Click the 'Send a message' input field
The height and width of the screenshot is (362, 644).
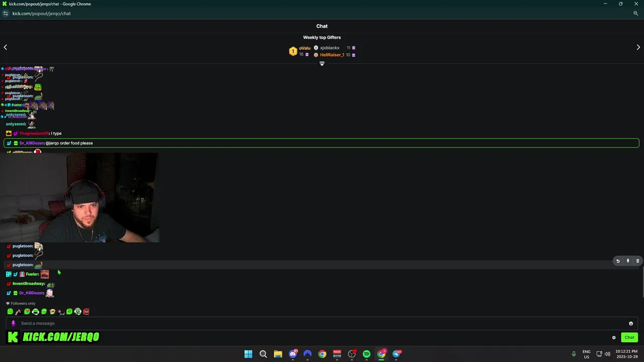click(x=322, y=323)
